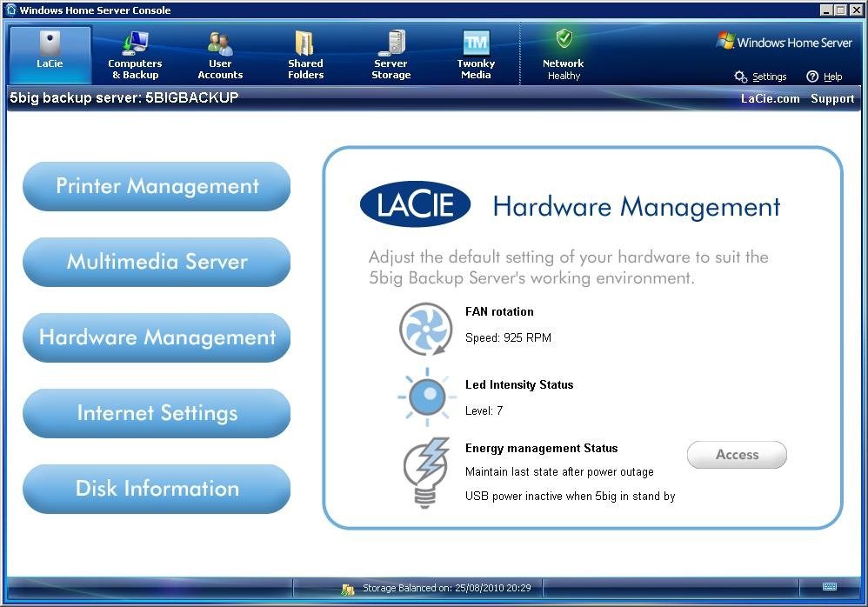Open the LaCie tab
Viewport: 868px width, 607px height.
50,55
